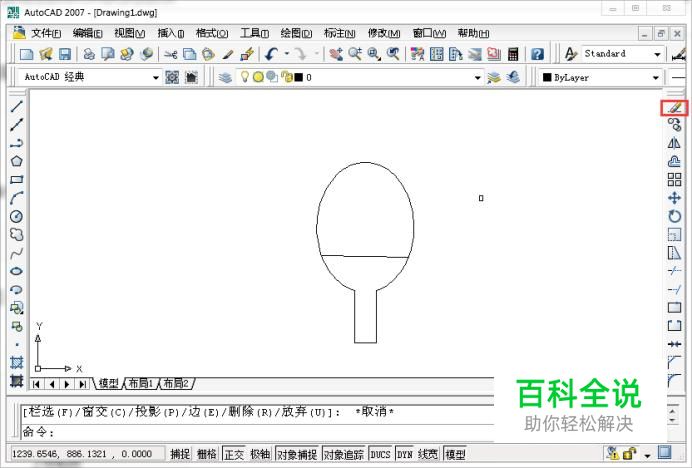Select the Move modify tool
This screenshot has width=692, height=468.
(674, 198)
